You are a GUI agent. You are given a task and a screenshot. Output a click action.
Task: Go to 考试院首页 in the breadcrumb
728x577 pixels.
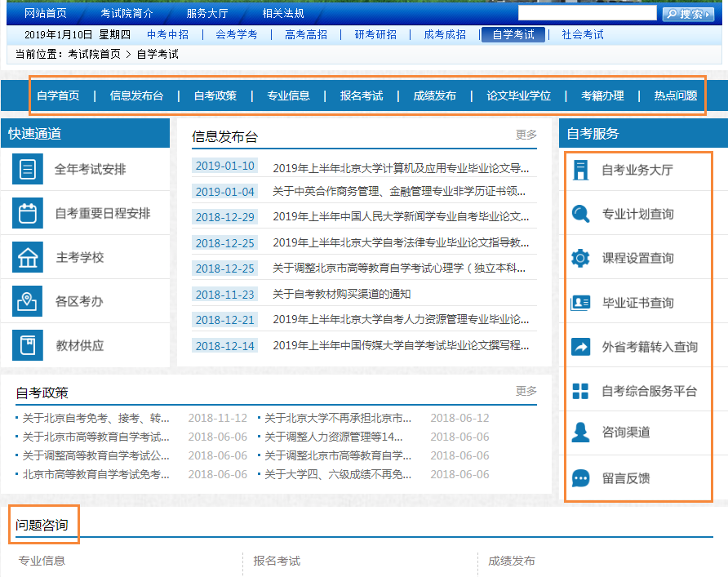pos(94,54)
